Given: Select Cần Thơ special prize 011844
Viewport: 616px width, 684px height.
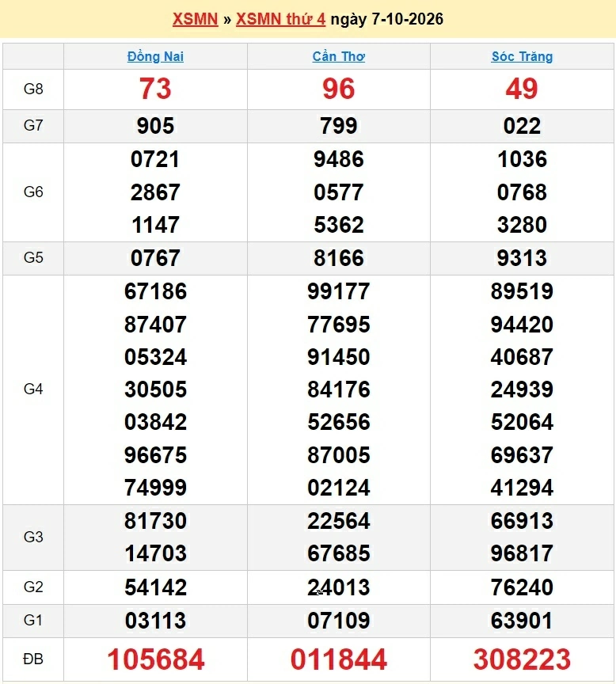Looking at the screenshot, I should pos(339,659).
